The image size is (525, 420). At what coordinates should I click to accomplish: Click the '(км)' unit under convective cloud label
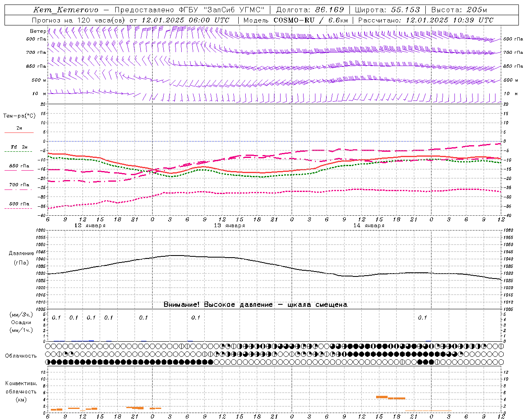pos(21,399)
